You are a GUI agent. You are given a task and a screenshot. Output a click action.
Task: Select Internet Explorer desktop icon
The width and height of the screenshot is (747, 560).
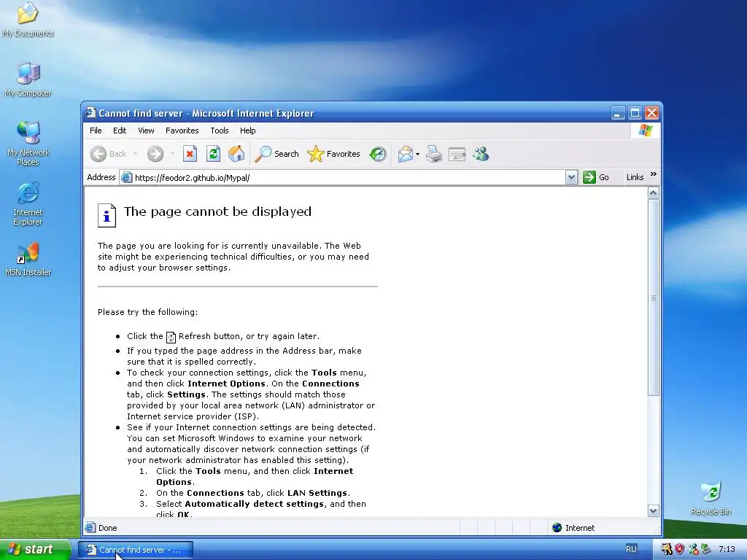click(x=28, y=203)
